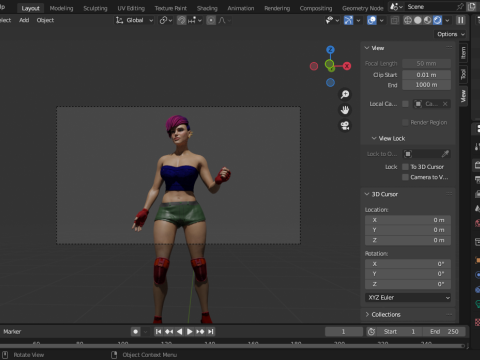Open the Texture Paint workspace tab
Screen dimensions: 480x360
pyautogui.click(x=171, y=8)
